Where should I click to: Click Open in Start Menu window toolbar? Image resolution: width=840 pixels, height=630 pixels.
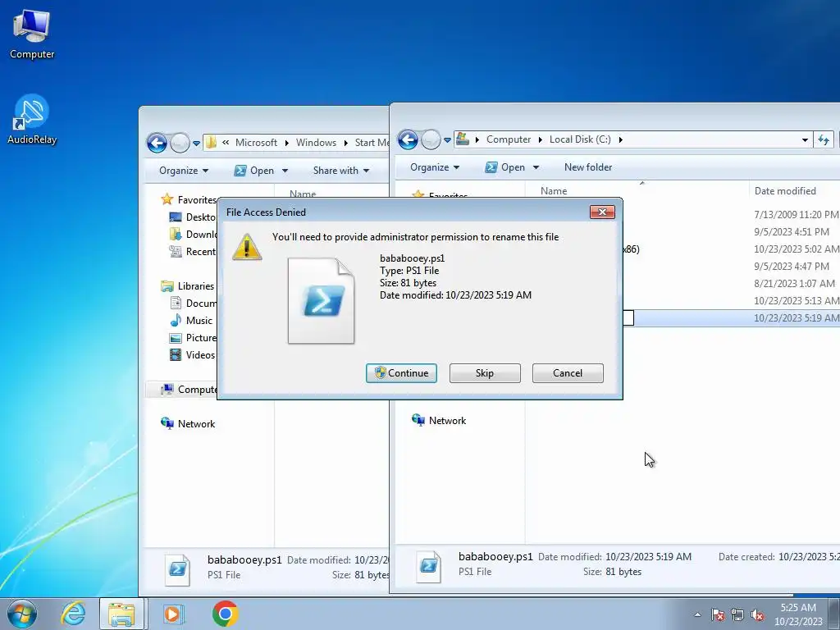point(254,171)
